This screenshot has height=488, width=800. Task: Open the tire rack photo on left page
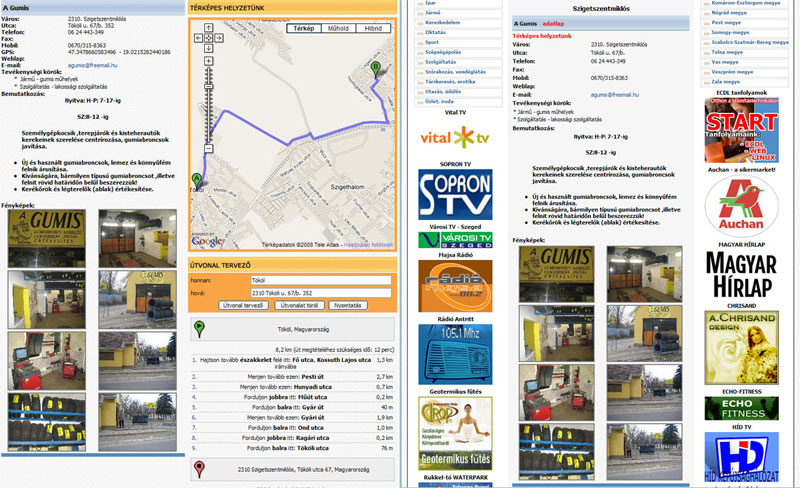(46, 422)
